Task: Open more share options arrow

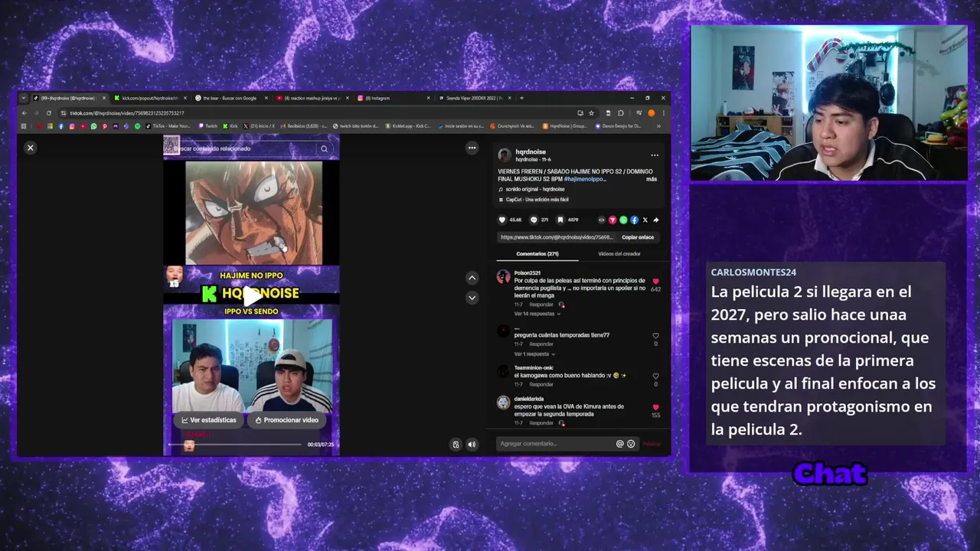Action: click(x=656, y=220)
